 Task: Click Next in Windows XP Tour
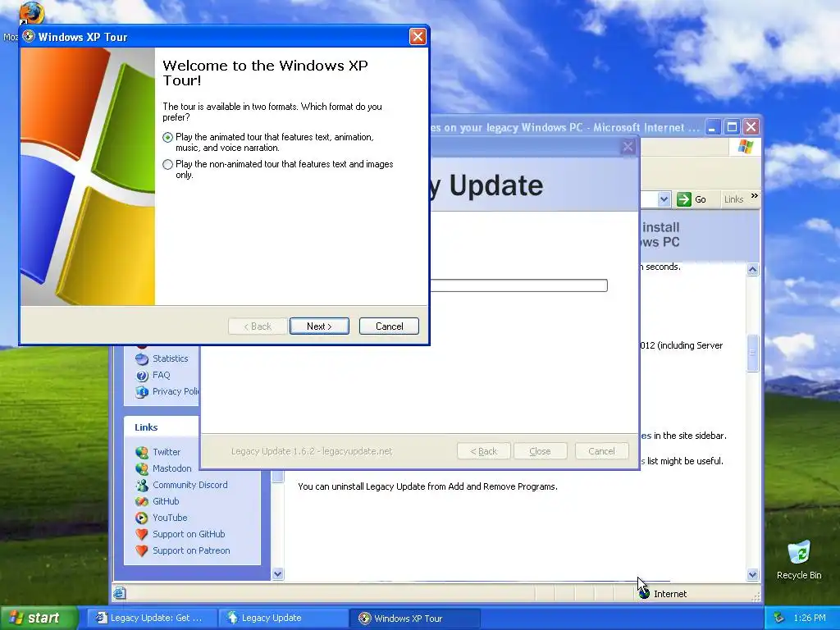pos(319,326)
